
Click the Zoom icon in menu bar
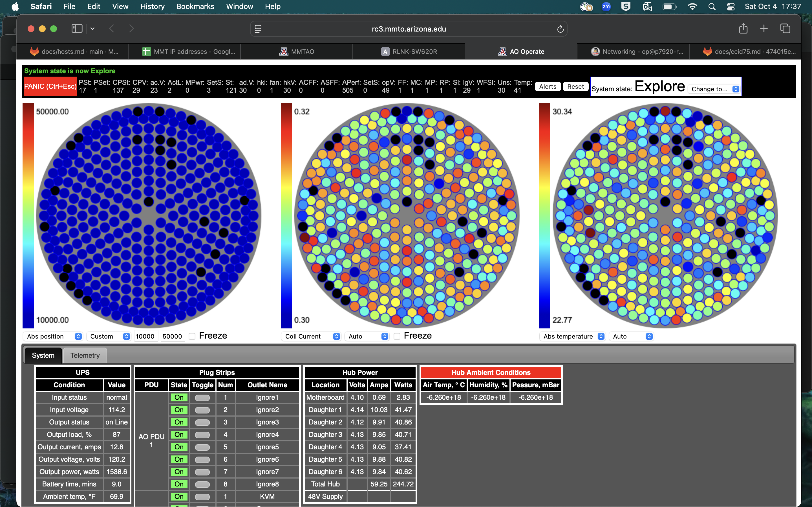[606, 6]
